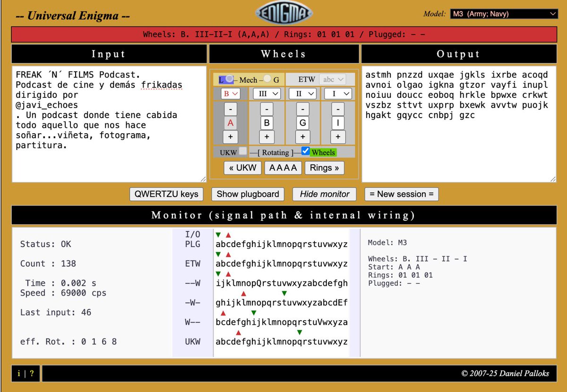Viewport: 567px width, 392px height.
Task: Click minus above wheel letter B
Action: pyautogui.click(x=266, y=109)
